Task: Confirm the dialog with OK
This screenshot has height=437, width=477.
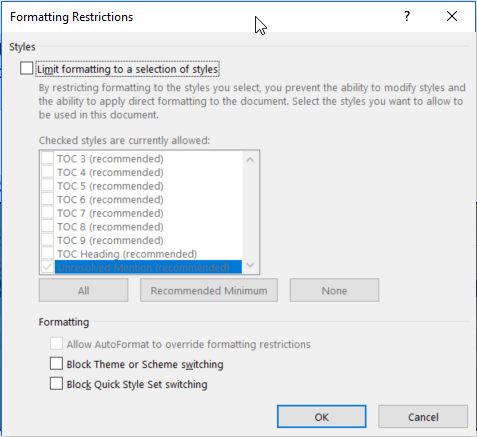Action: pos(322,417)
